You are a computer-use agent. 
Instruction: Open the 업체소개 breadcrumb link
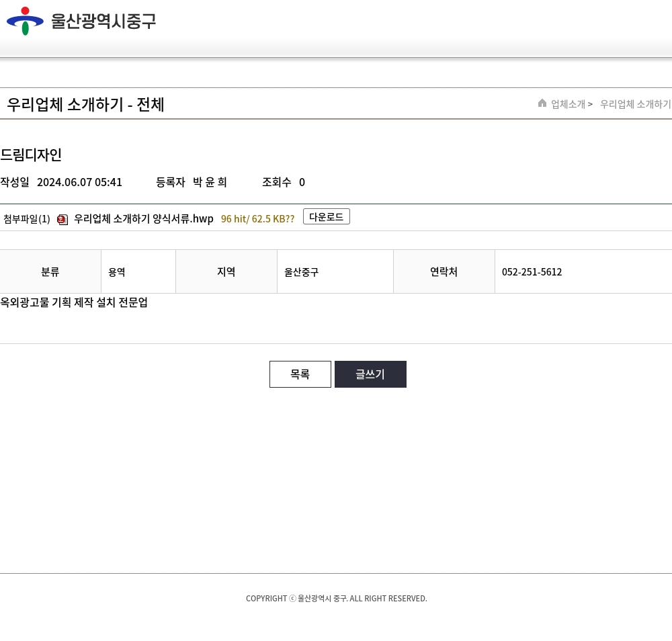pyautogui.click(x=568, y=104)
